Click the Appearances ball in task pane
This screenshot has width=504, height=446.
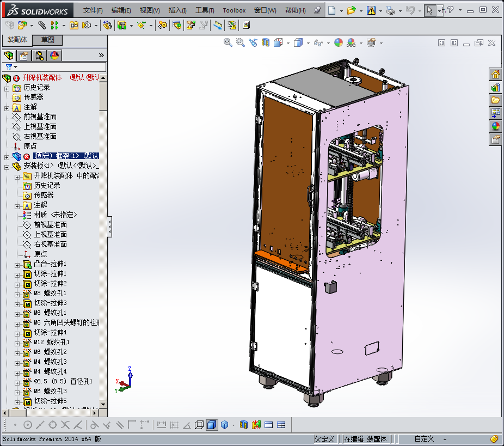point(495,126)
